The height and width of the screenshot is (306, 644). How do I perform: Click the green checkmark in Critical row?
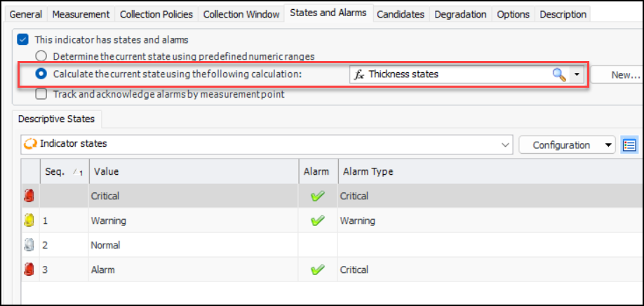pos(318,197)
